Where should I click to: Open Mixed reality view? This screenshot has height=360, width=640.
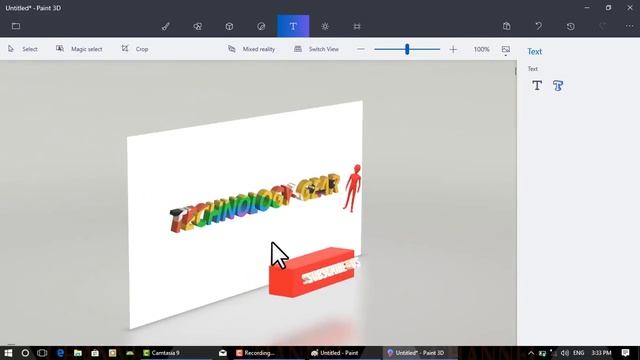click(251, 49)
